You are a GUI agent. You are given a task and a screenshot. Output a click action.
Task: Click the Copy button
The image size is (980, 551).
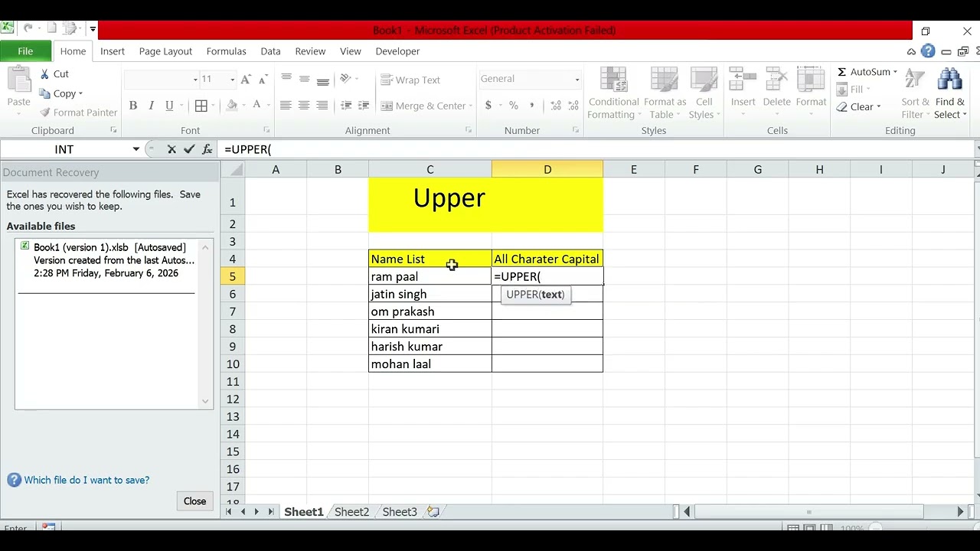[x=58, y=93]
